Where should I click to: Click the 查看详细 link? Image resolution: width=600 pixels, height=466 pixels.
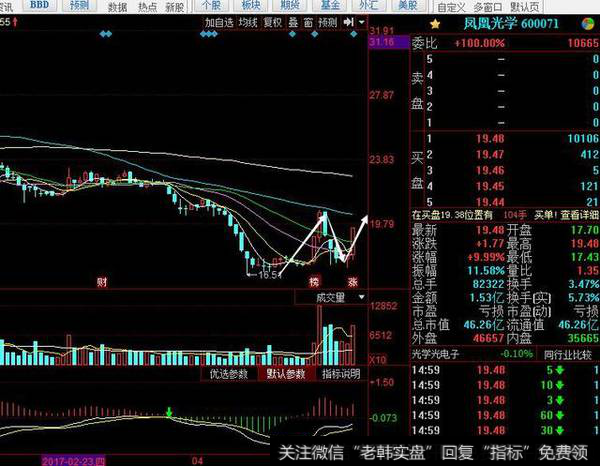(584, 213)
